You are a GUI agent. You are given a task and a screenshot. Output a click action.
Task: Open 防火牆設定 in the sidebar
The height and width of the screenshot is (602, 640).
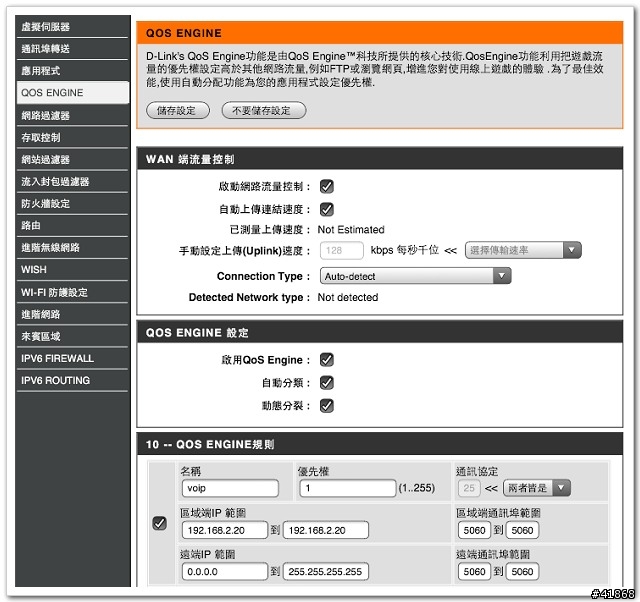72,204
